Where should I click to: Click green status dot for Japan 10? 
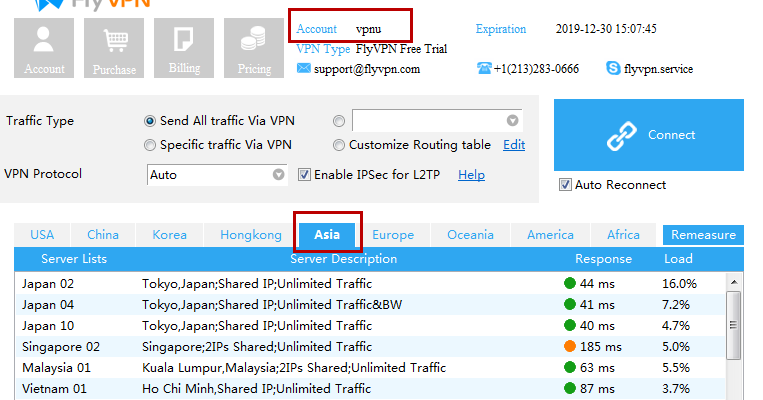[570, 325]
